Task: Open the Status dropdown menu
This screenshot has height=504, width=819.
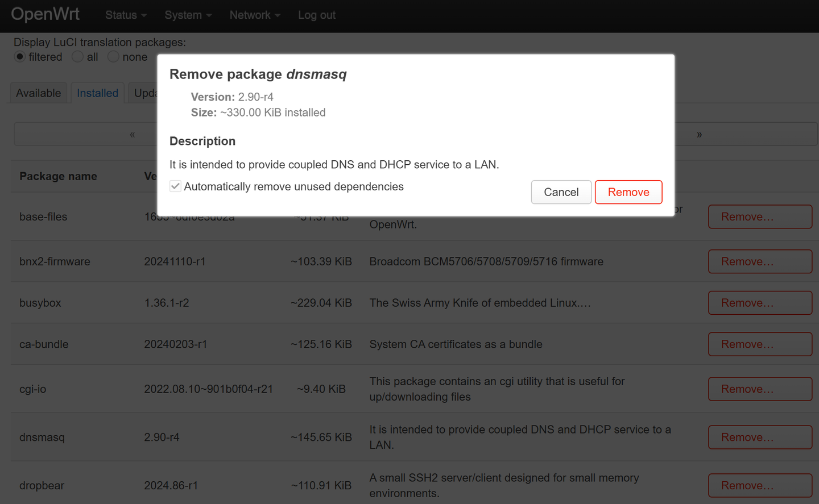Action: (126, 15)
